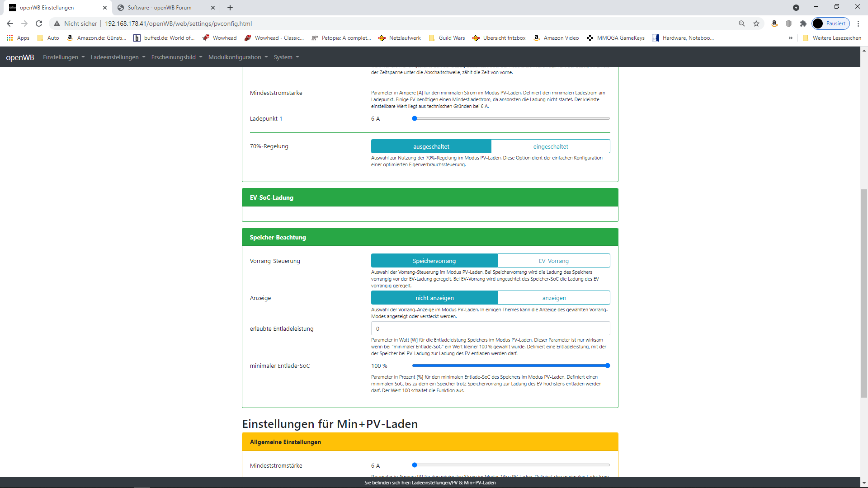Viewport: 868px width, 488px height.
Task: Switch to Software - openWB Forum tab
Action: [x=160, y=8]
